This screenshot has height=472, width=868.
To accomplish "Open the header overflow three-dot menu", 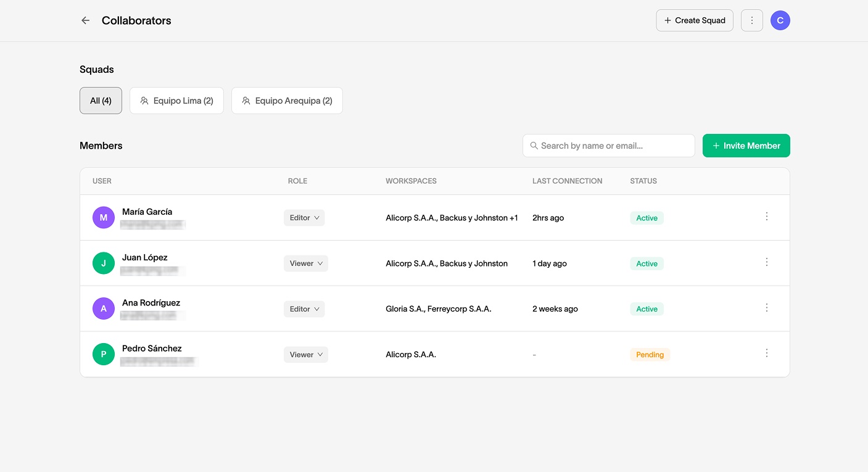I will (751, 20).
